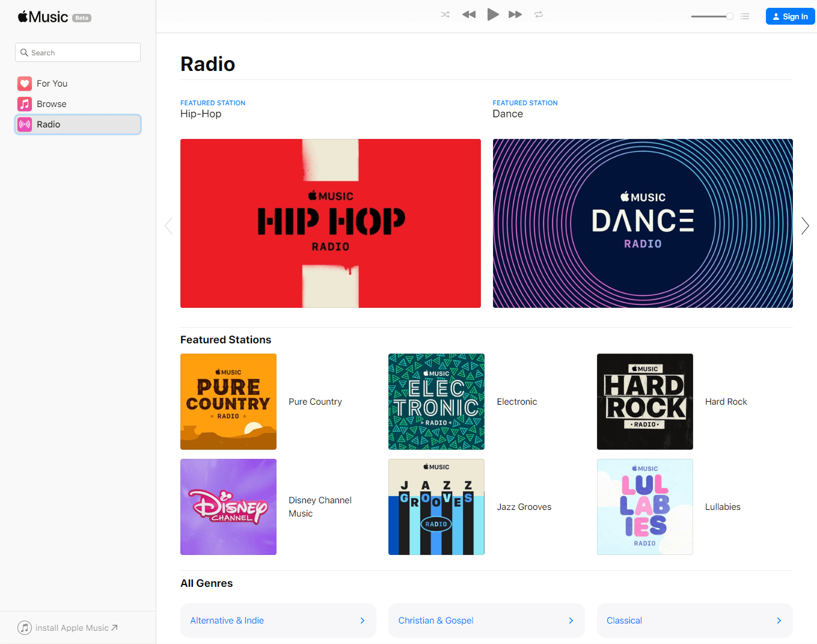This screenshot has width=817, height=644.
Task: Click the Browse music note icon
Action: [x=25, y=104]
